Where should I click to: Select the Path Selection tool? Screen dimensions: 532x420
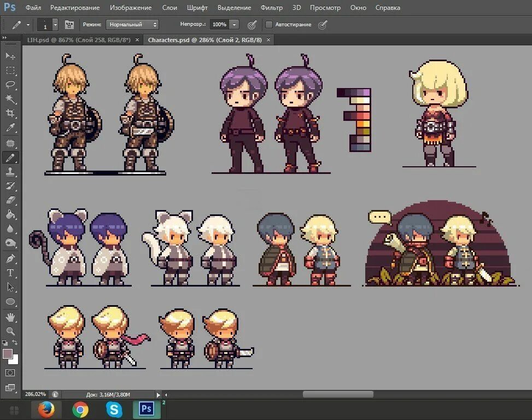coord(10,287)
